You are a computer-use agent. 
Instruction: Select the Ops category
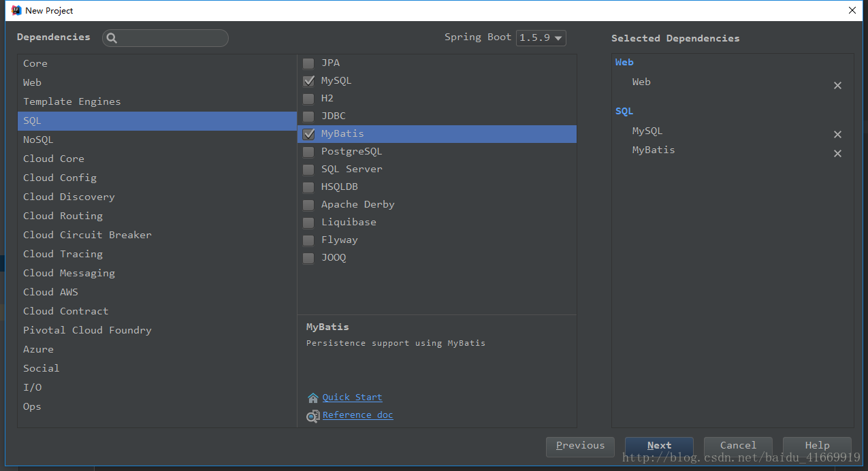157,406
